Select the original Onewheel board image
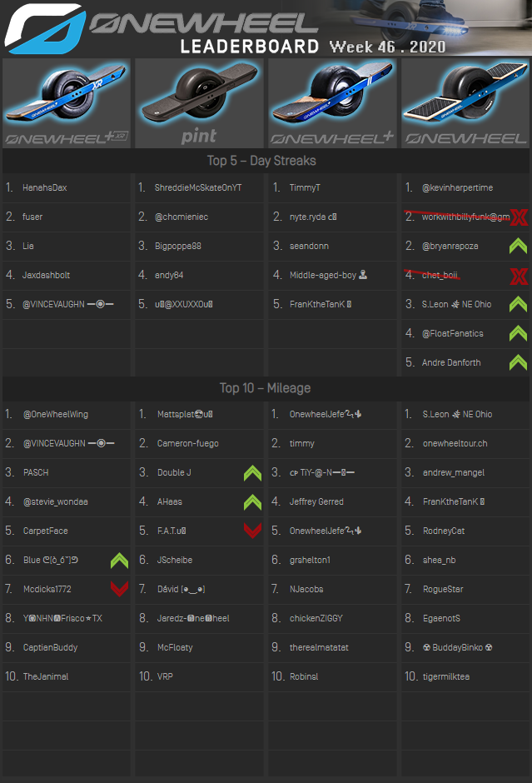 [x=465, y=102]
